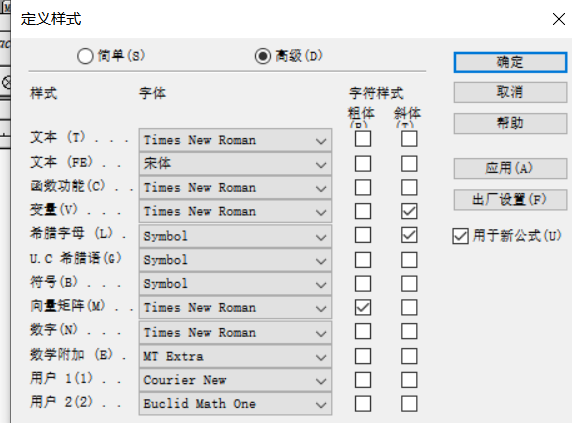Select the 简单(S) radio button
The width and height of the screenshot is (572, 423).
(x=85, y=56)
